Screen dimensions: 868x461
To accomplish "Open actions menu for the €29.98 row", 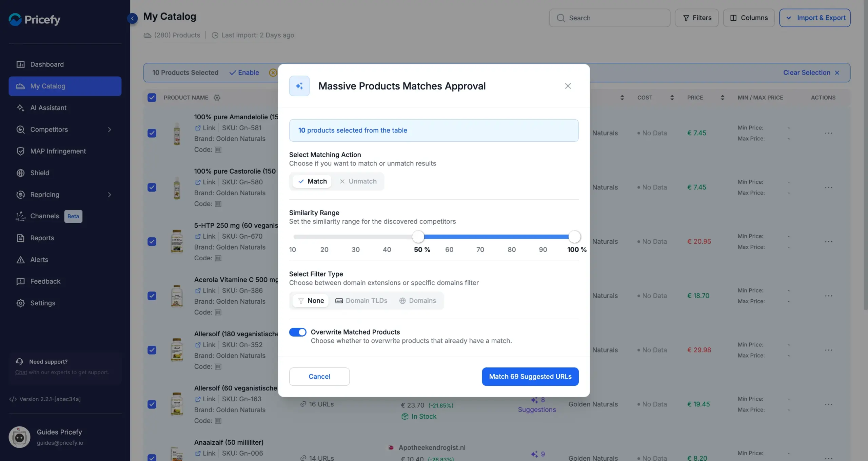I will pos(829,350).
